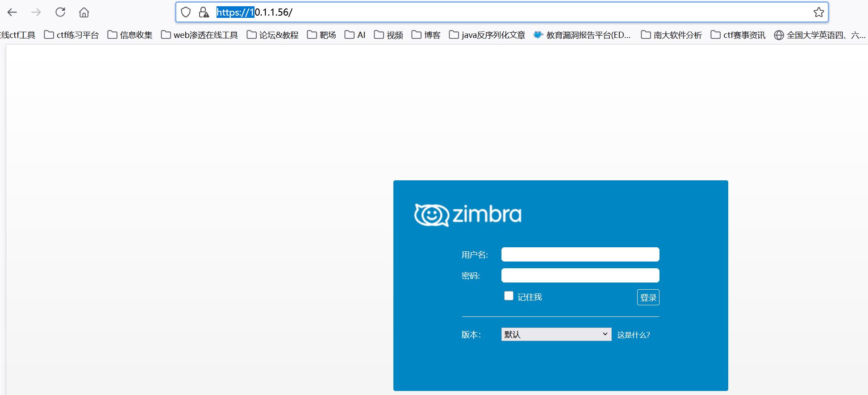Open the 视频 bookmark folder
The height and width of the screenshot is (395, 868).
(x=388, y=35)
